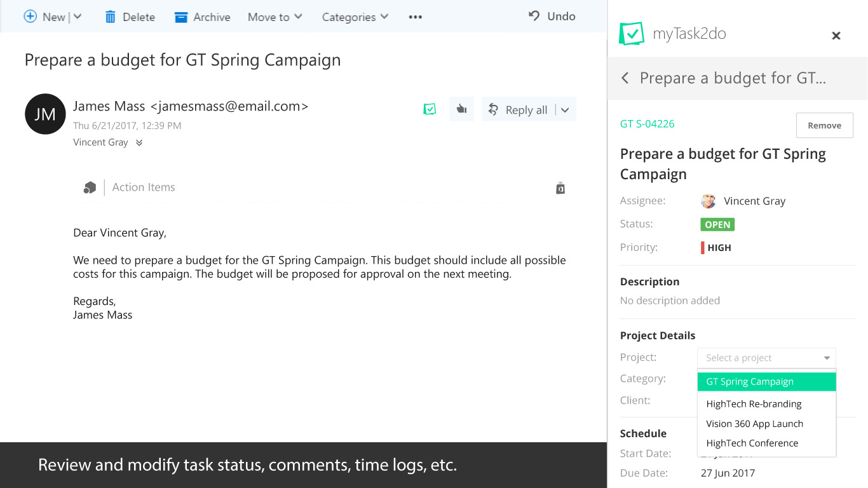Open the Categories dropdown
This screenshot has width=868, height=488.
pyautogui.click(x=384, y=17)
